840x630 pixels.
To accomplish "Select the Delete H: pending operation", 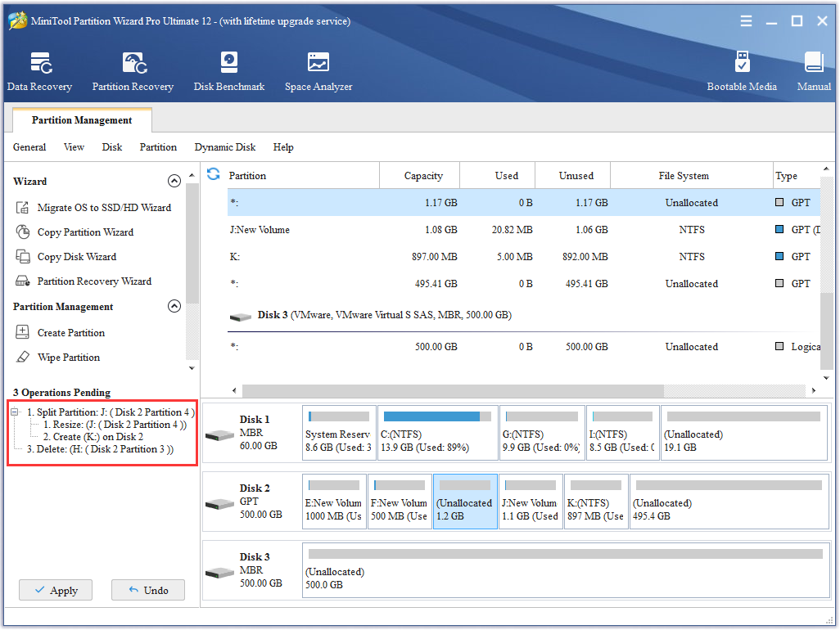I will point(100,449).
